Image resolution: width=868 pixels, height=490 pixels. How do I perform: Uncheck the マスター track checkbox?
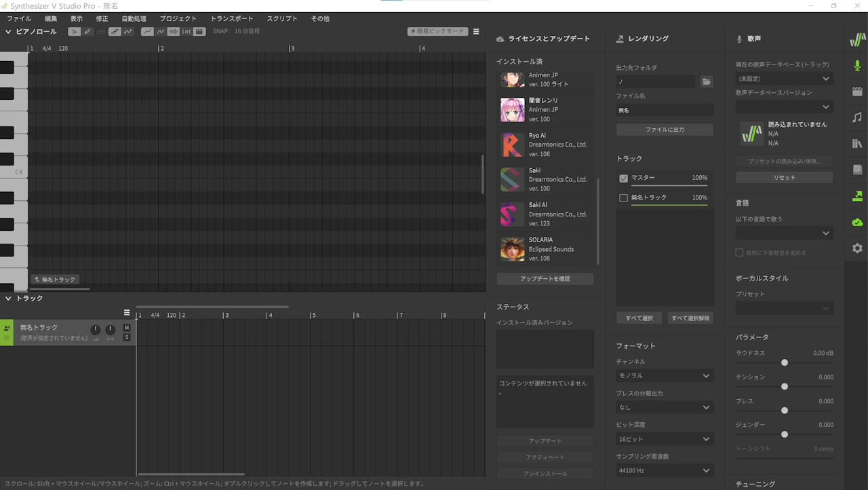(623, 178)
